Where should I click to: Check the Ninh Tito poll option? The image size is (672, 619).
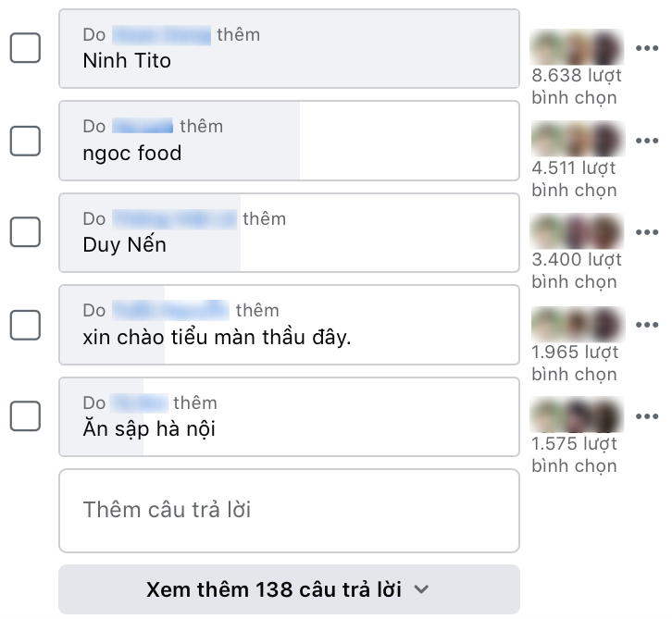(25, 48)
